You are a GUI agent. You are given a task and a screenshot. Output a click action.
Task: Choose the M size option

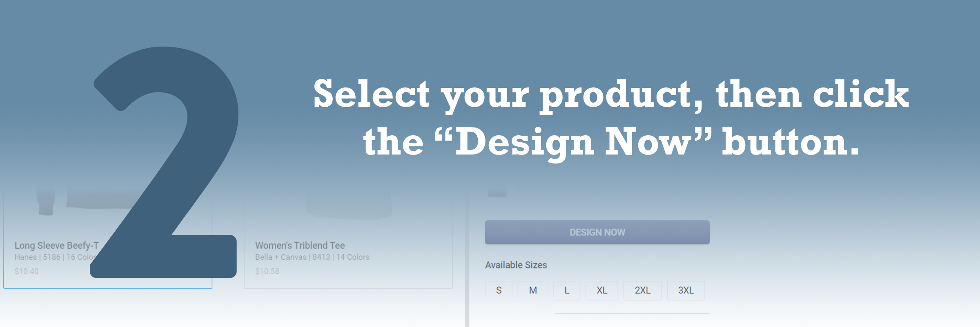coord(533,290)
